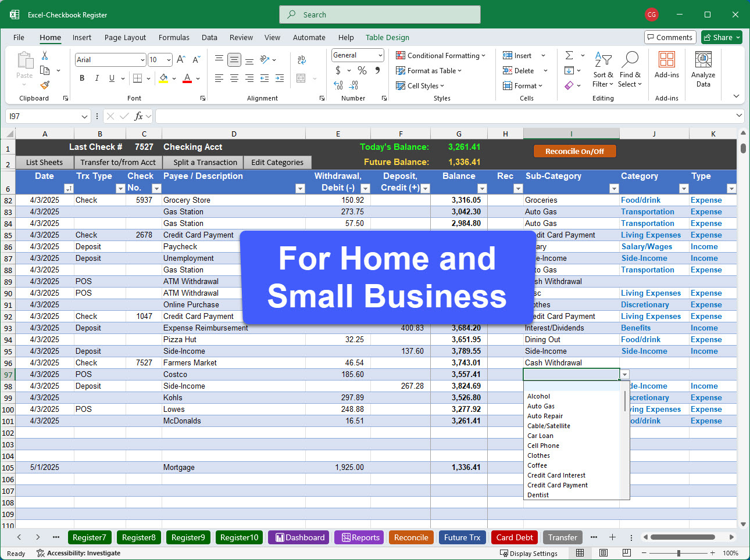Expand the Trx Type column filter
The image size is (750, 560).
pyautogui.click(x=120, y=188)
